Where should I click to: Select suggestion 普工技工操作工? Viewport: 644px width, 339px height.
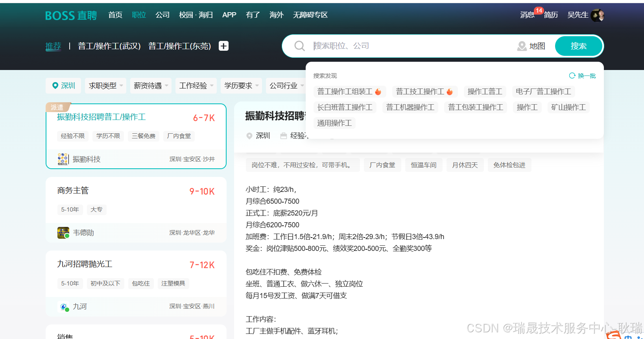(424, 92)
